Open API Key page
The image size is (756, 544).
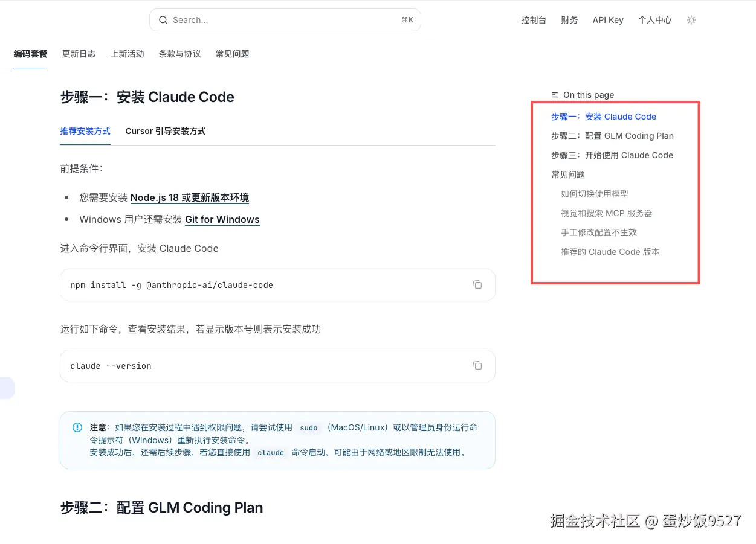click(x=608, y=20)
